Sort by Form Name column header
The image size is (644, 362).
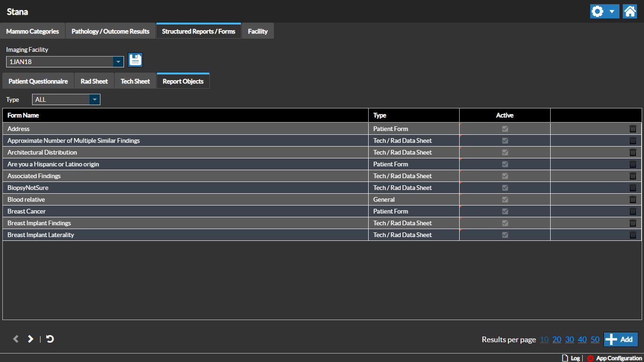[x=24, y=115]
